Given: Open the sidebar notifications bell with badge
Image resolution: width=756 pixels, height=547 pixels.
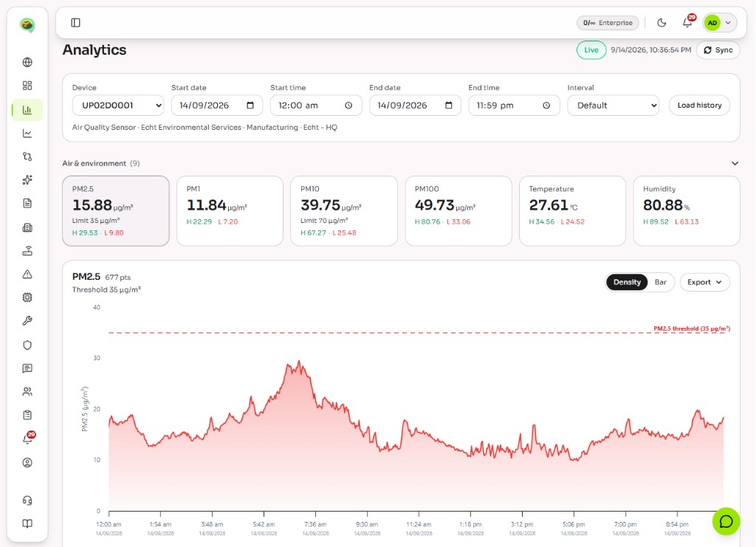Looking at the screenshot, I should [28, 438].
